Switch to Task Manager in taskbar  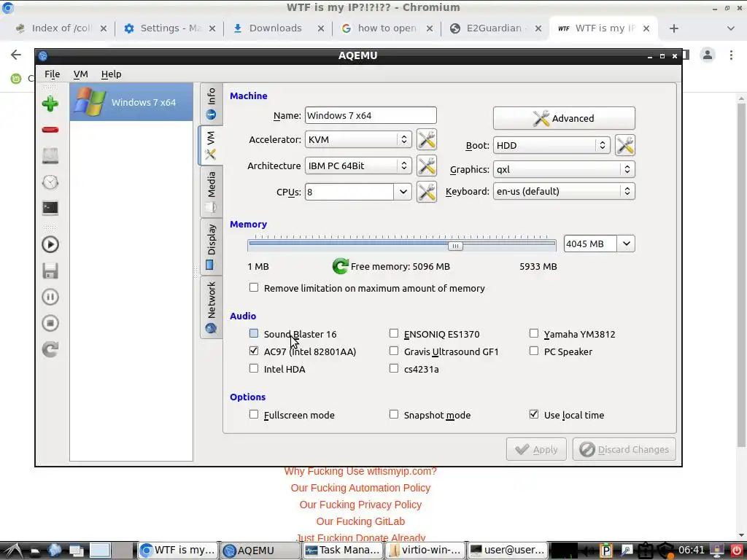coord(343,550)
